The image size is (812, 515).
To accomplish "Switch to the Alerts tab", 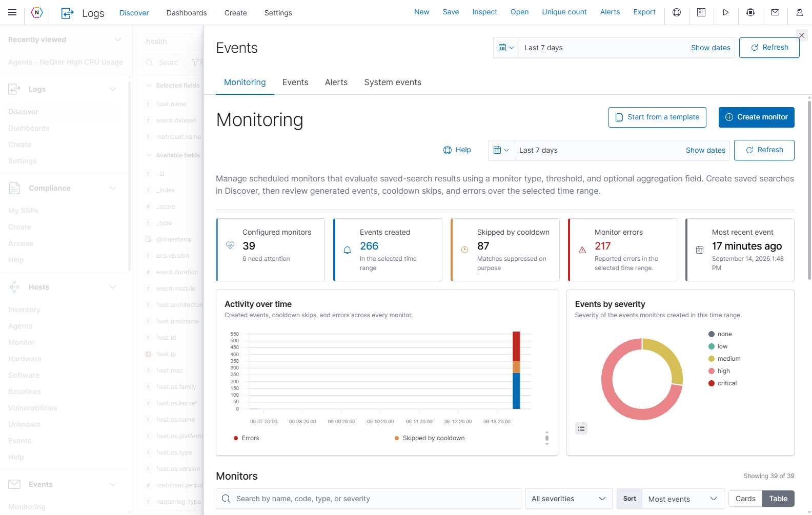I will (x=336, y=83).
